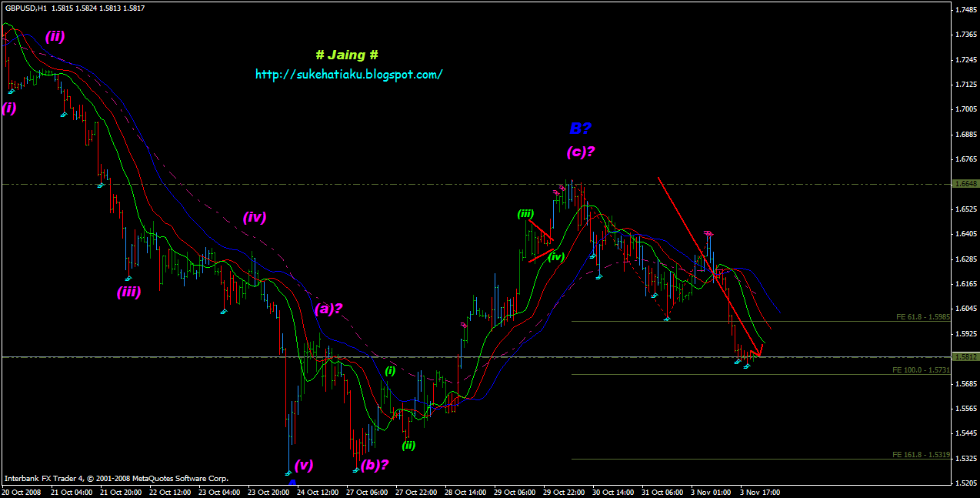Click the 1.7005 price axis value

965,109
